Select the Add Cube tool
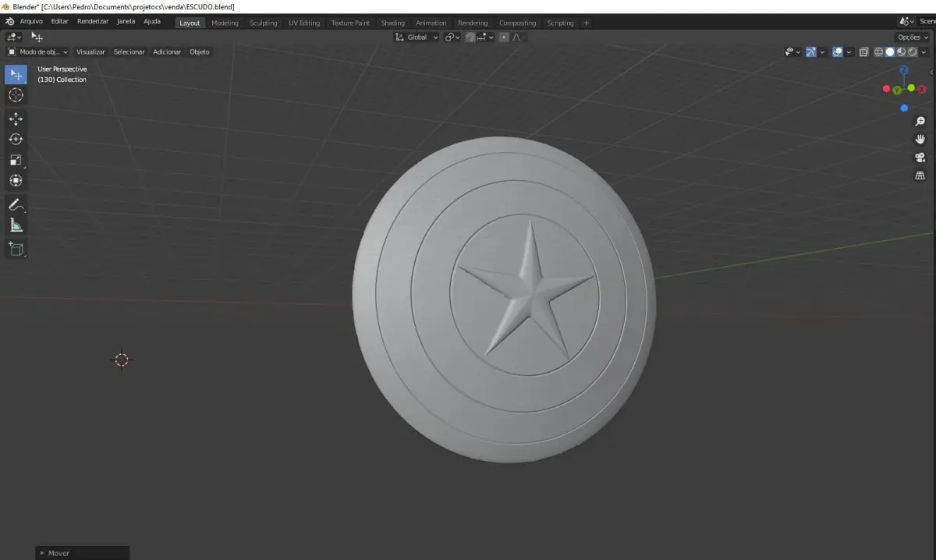The width and height of the screenshot is (936, 560). coord(16,249)
